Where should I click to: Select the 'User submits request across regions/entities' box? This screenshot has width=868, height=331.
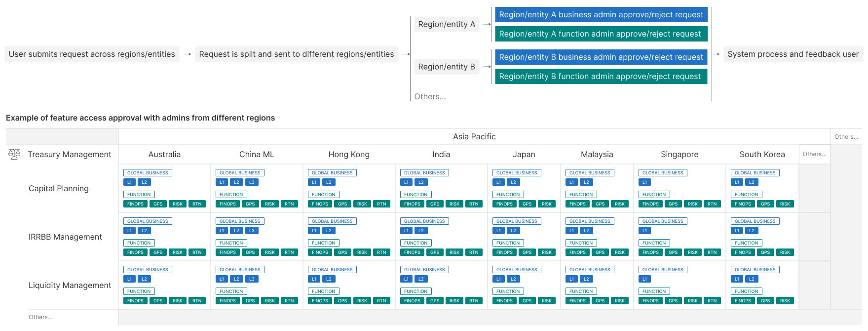pyautogui.click(x=92, y=54)
